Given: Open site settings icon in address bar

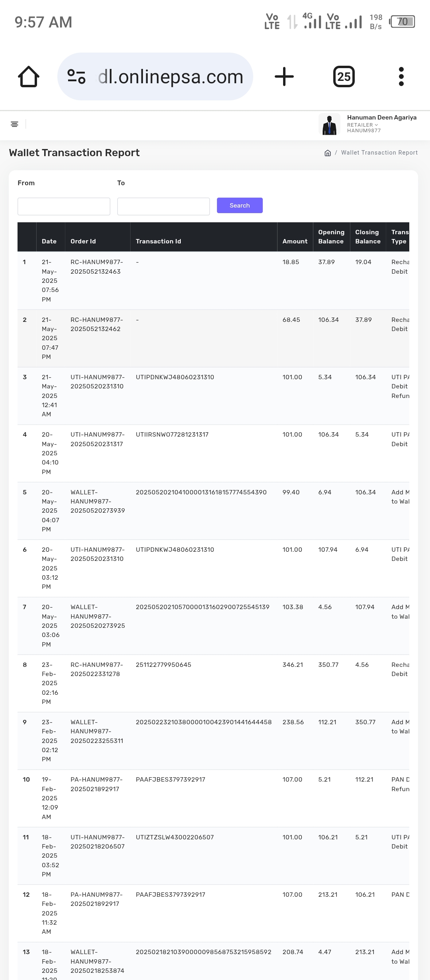Looking at the screenshot, I should click(76, 76).
